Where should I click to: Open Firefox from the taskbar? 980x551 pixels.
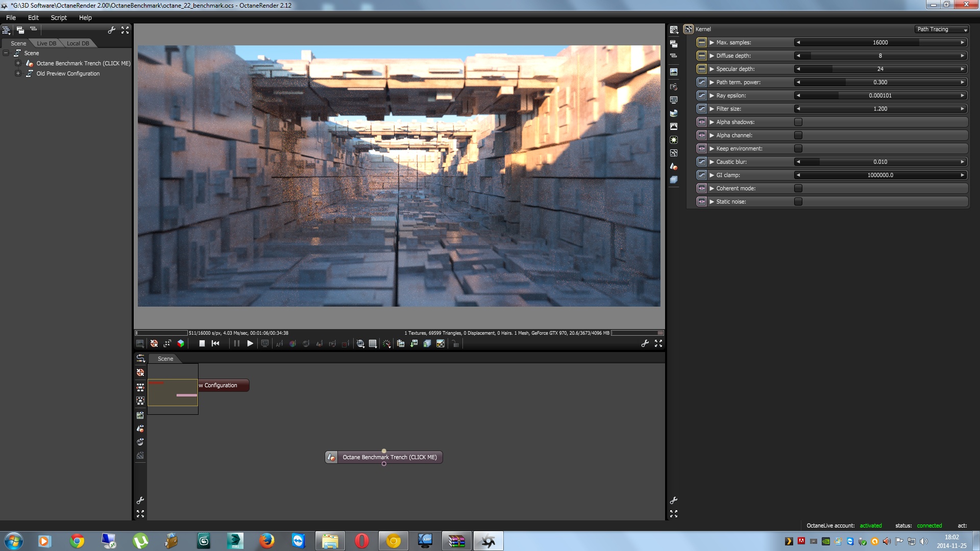[x=266, y=541]
